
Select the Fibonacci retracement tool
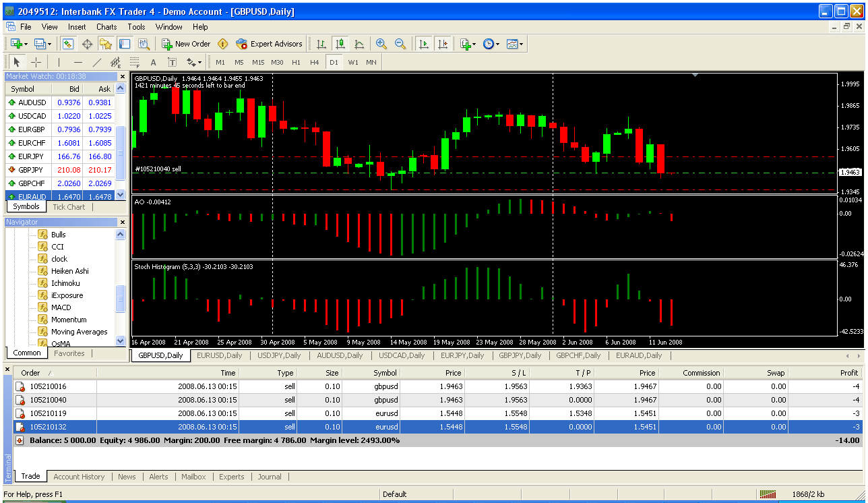(135, 62)
